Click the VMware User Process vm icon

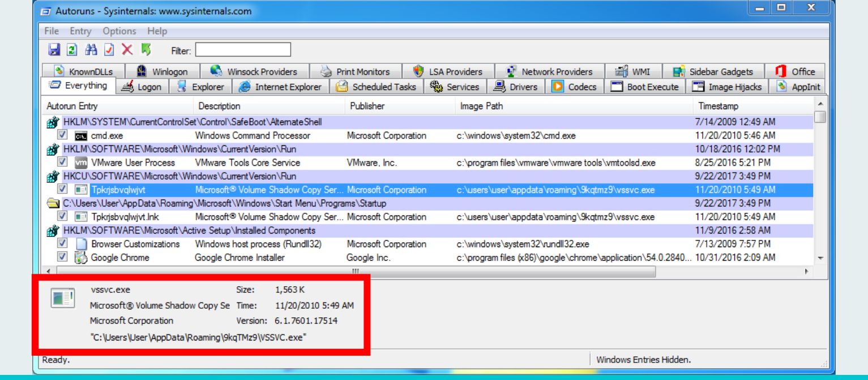[x=80, y=163]
